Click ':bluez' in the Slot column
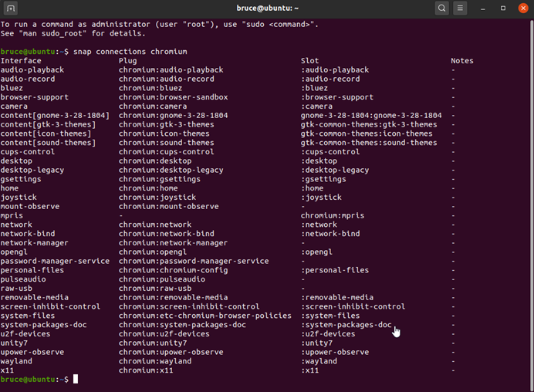 click(314, 88)
